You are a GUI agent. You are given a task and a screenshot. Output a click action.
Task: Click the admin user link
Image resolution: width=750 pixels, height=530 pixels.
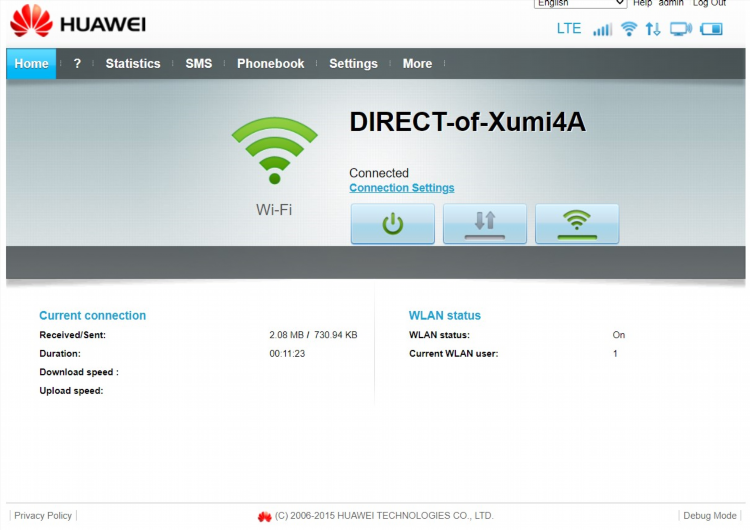(671, 3)
